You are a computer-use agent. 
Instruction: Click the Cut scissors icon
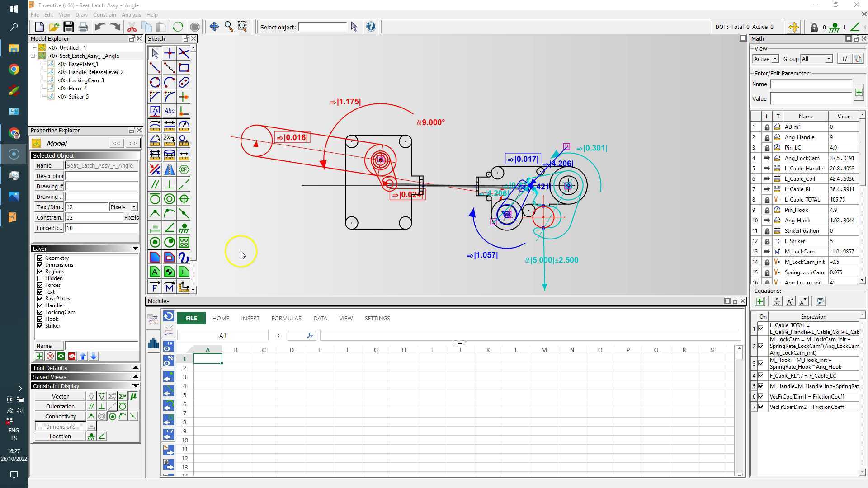pyautogui.click(x=132, y=27)
